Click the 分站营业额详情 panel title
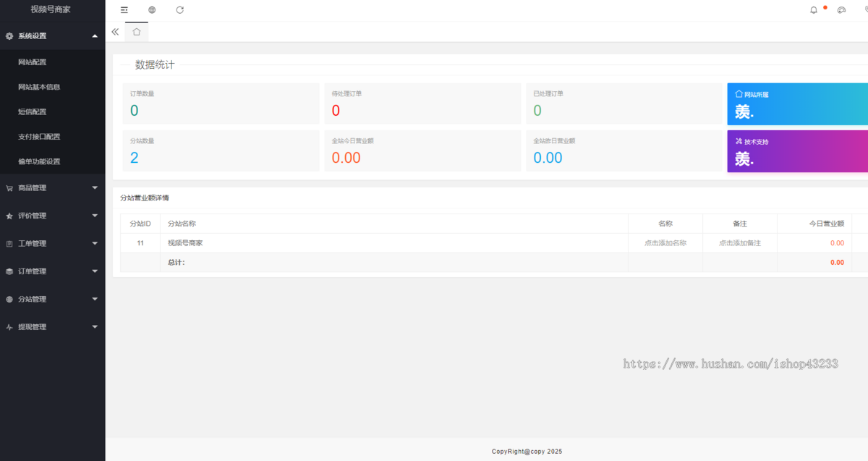 (145, 198)
